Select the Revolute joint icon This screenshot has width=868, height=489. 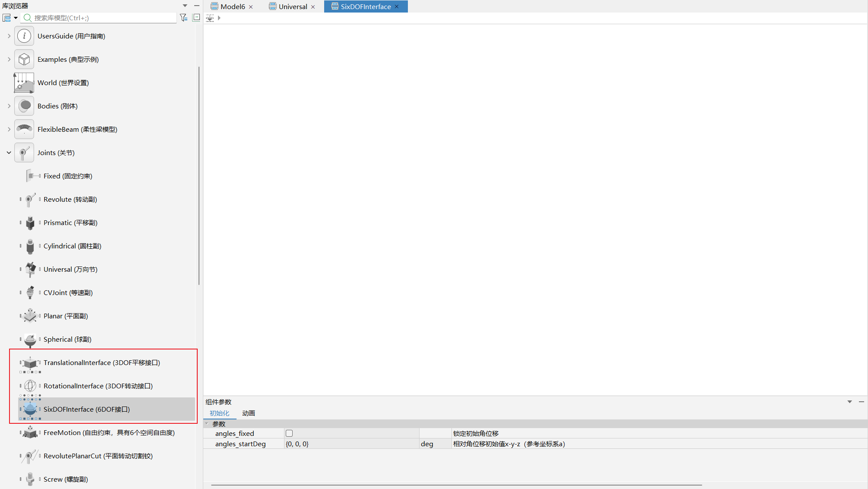(30, 199)
